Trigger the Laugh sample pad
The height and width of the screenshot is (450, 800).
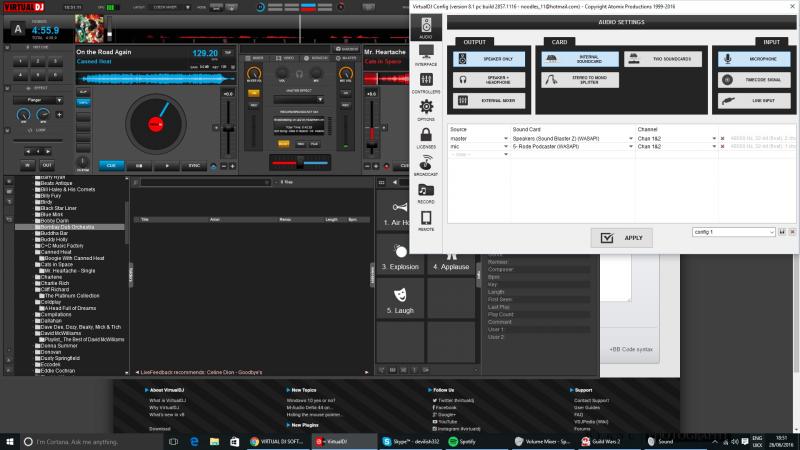coord(400,300)
